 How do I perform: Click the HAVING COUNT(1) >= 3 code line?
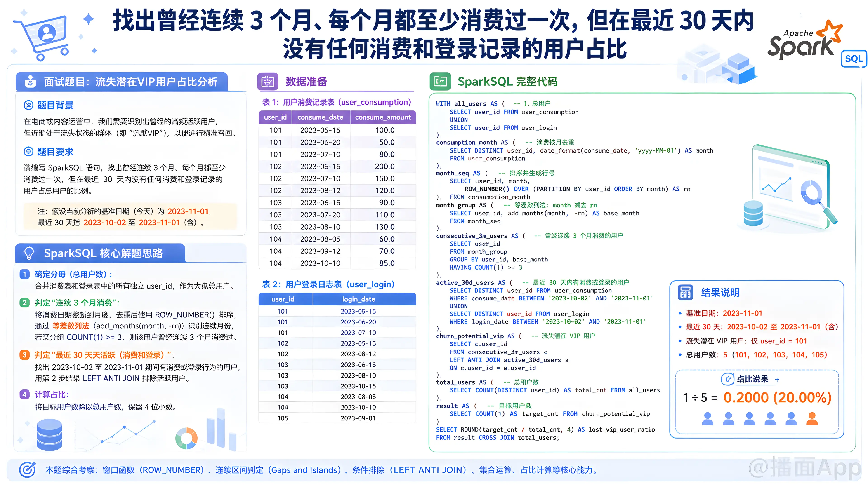(x=486, y=267)
